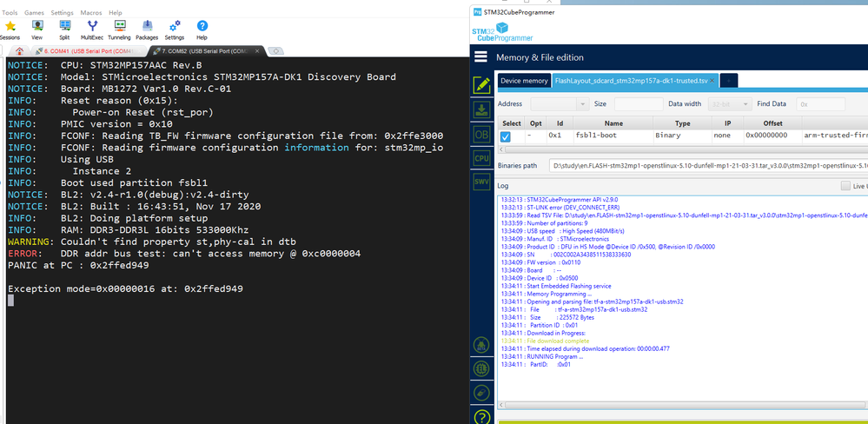Click the Name column header

click(613, 123)
